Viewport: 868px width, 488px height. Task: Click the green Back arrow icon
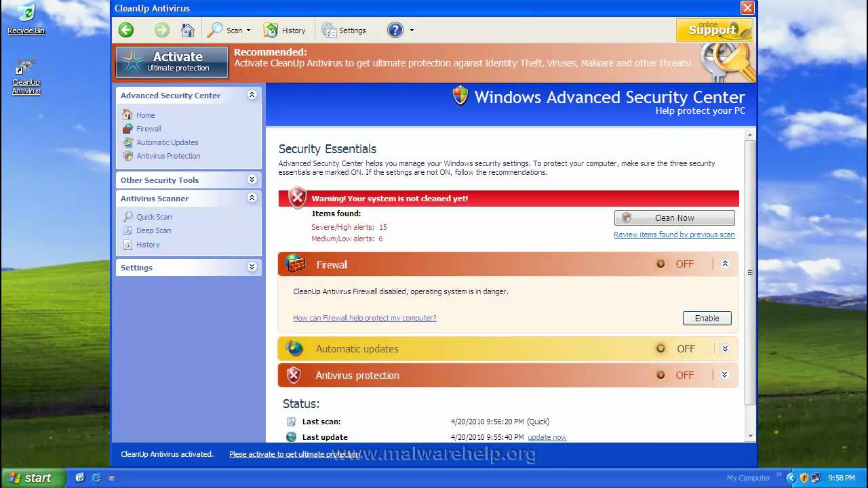coord(125,30)
